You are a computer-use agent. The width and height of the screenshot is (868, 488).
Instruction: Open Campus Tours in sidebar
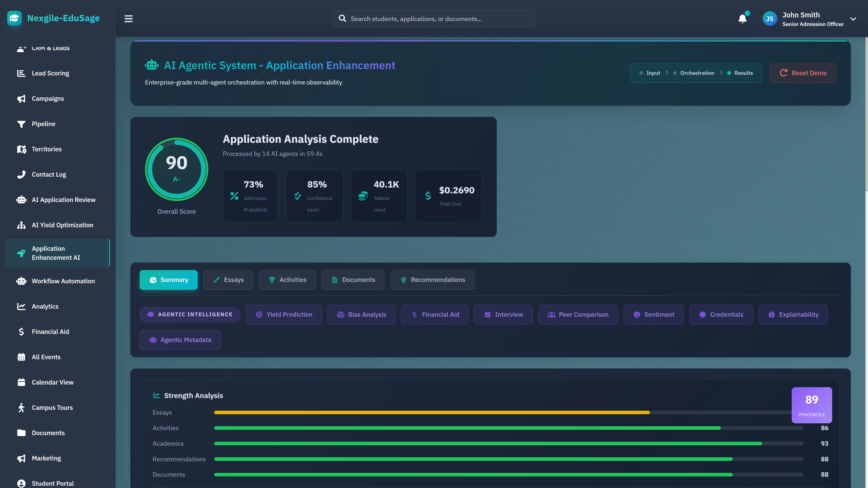[52, 408]
